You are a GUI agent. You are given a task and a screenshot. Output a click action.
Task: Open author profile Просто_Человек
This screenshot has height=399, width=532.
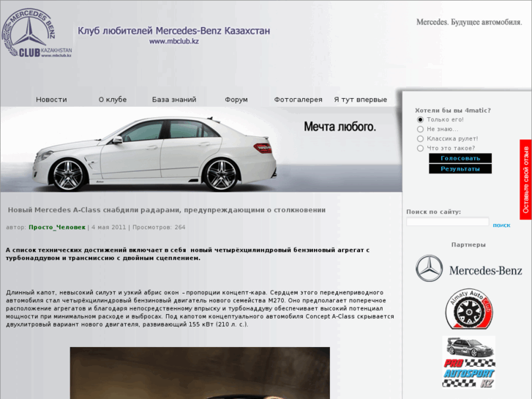tap(57, 227)
